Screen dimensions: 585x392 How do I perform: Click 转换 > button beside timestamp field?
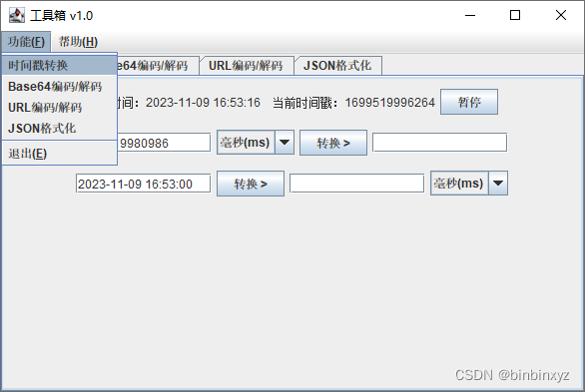[x=333, y=143]
